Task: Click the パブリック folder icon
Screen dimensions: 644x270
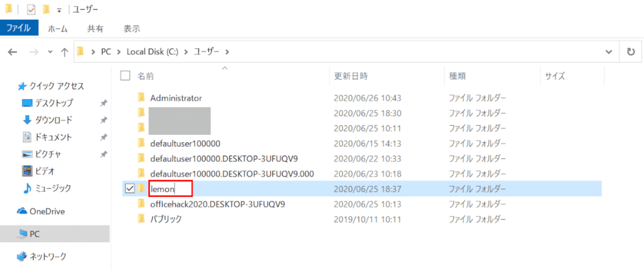Action: (142, 219)
